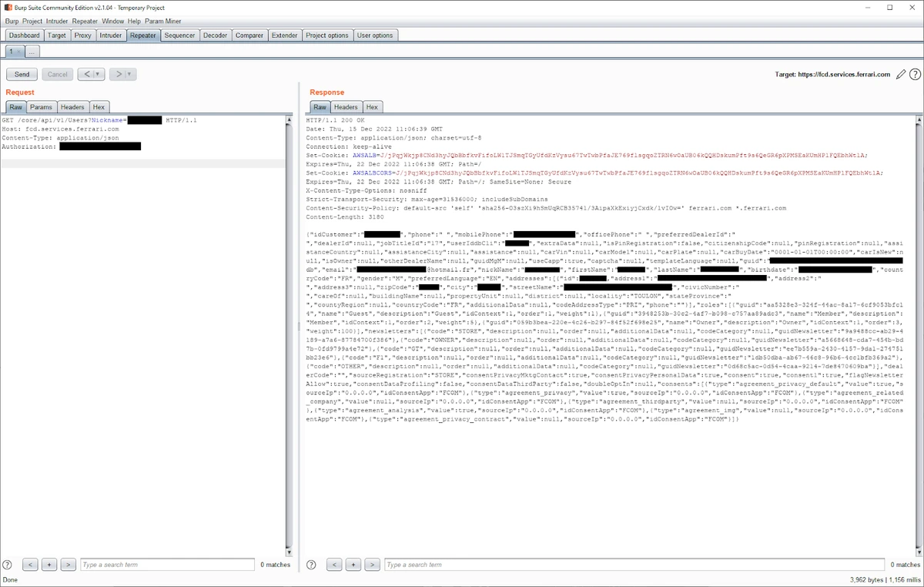The width and height of the screenshot is (924, 587).
Task: Click the request search help icon
Action: click(8, 565)
